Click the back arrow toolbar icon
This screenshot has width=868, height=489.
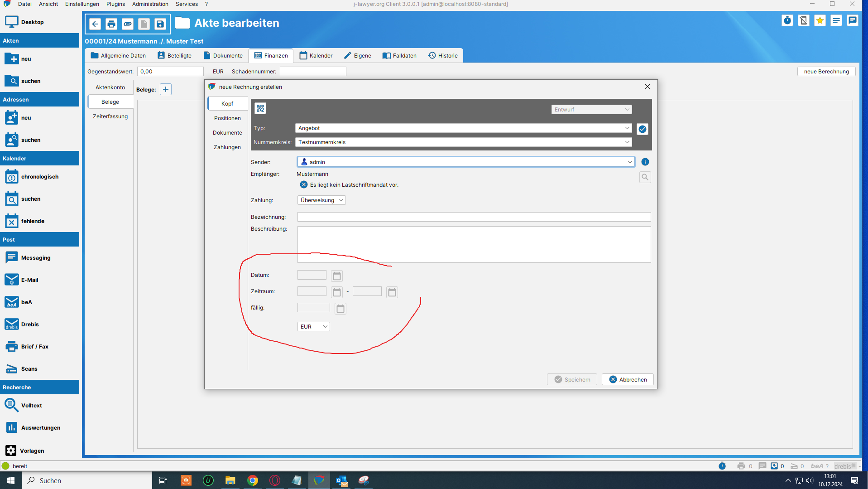coord(95,24)
